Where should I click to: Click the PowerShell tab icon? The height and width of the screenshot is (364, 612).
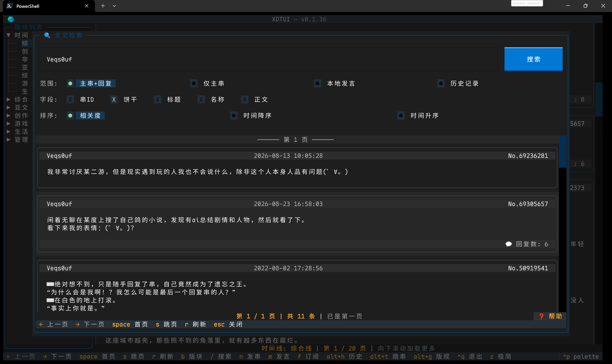(10, 6)
